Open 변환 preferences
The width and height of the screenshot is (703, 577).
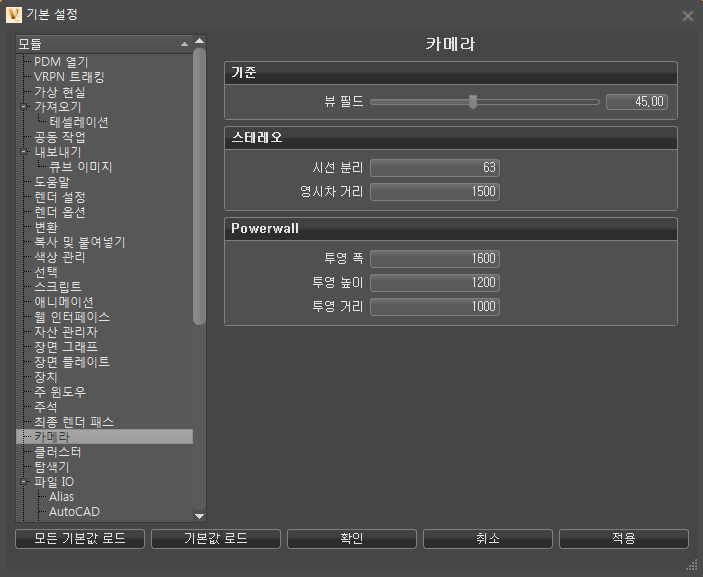46,227
